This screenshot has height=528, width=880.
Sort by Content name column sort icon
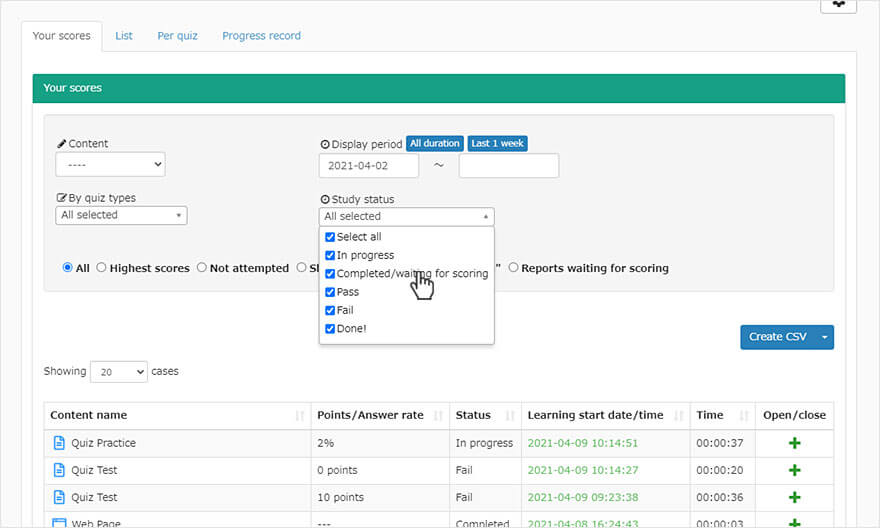[300, 416]
